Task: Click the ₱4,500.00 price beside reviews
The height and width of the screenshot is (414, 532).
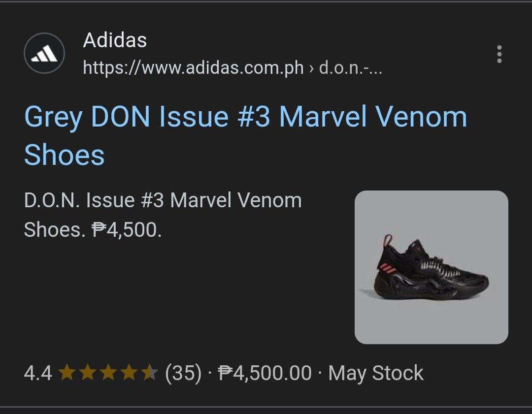Action: (x=265, y=373)
